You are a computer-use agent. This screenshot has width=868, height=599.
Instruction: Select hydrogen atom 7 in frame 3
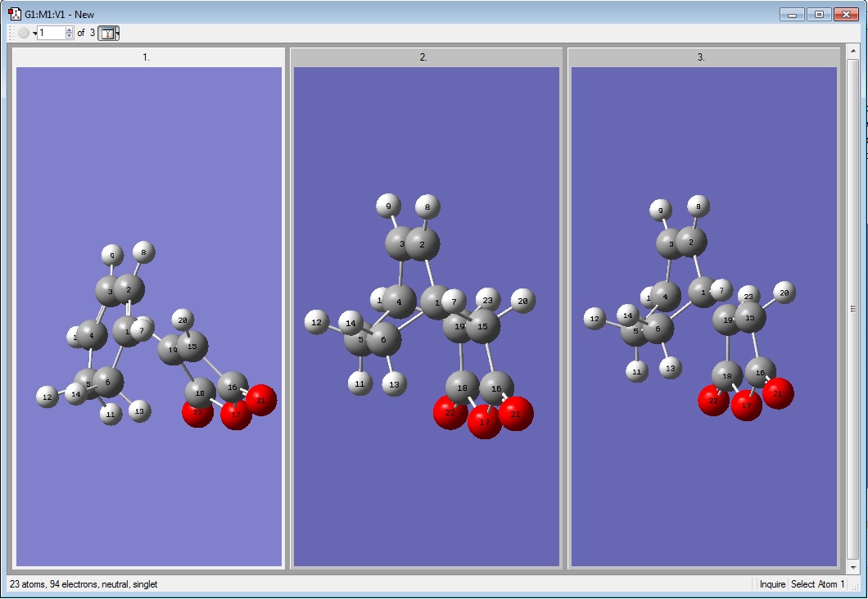tap(721, 290)
